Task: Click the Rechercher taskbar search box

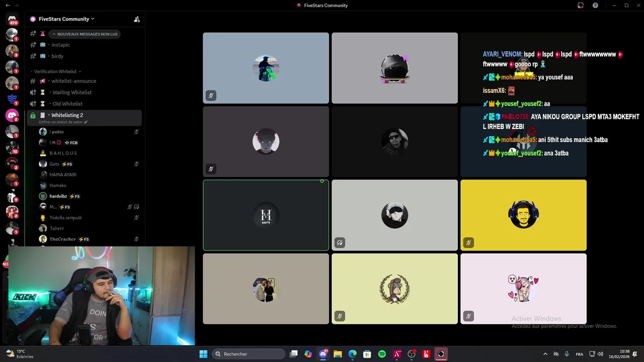Action: tap(249, 354)
